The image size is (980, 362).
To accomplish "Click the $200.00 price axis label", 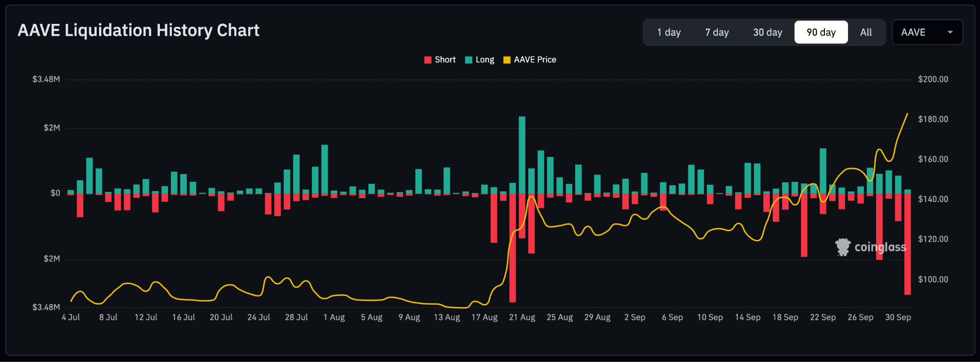I will pyautogui.click(x=933, y=79).
